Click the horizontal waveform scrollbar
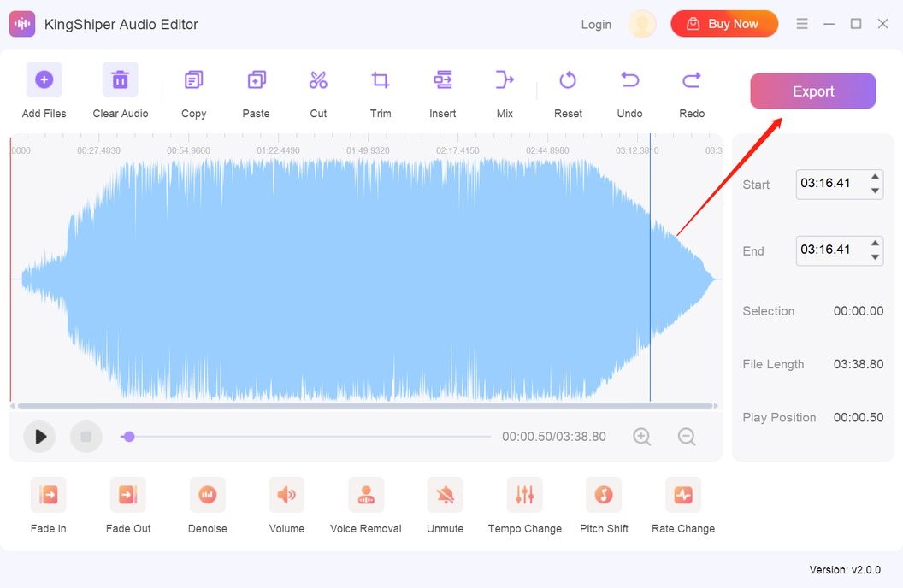The height and width of the screenshot is (588, 903). (x=365, y=406)
